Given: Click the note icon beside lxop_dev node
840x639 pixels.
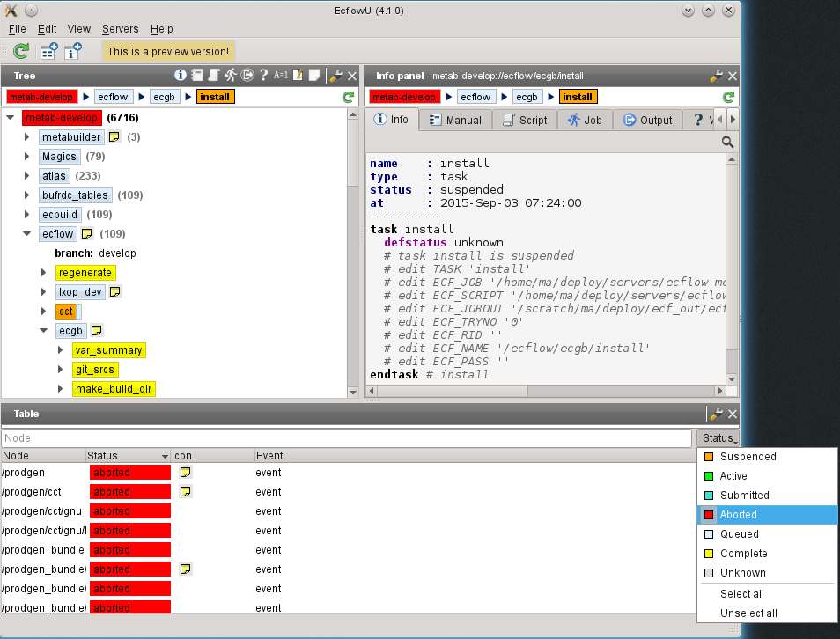Looking at the screenshot, I should click(114, 292).
